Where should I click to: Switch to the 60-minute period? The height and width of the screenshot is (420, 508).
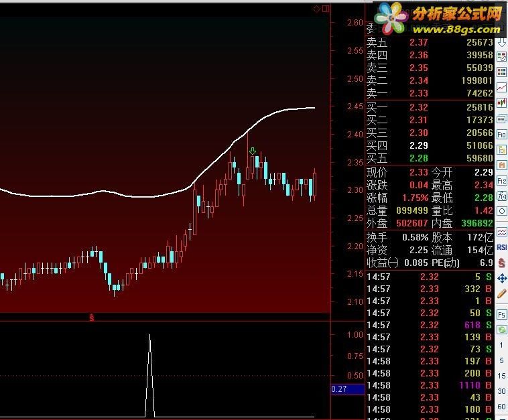501,407
